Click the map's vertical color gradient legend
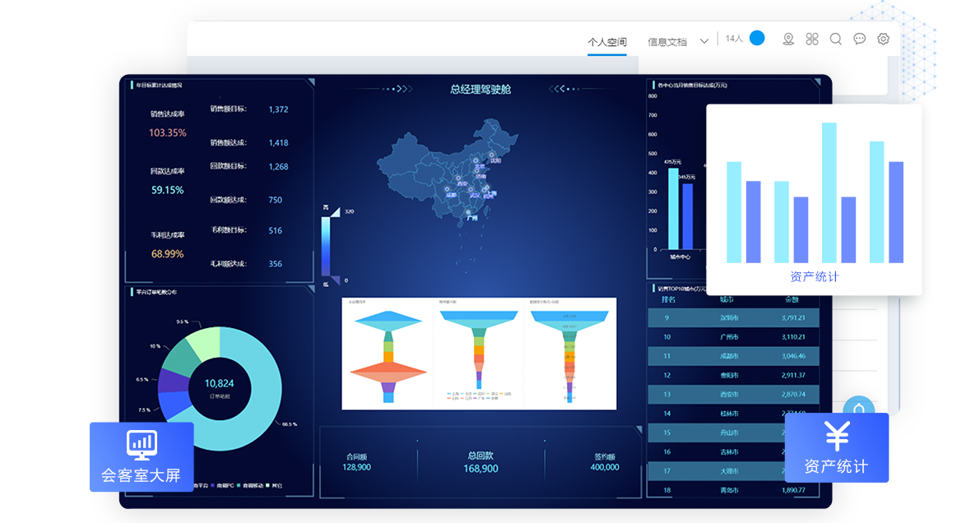The image size is (980, 523). [x=325, y=246]
